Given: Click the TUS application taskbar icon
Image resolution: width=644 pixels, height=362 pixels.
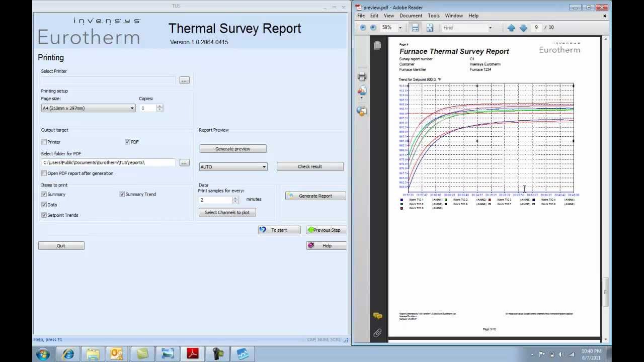Looking at the screenshot, I should click(x=243, y=354).
